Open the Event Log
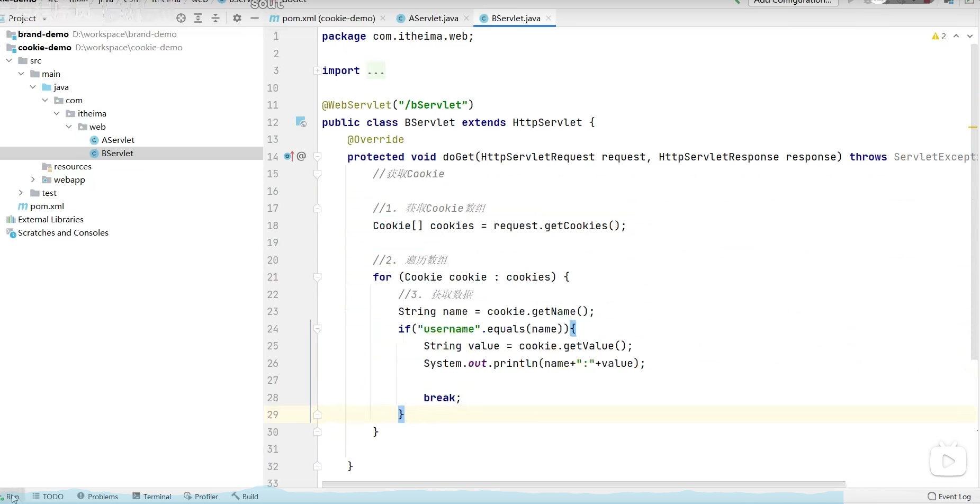 coord(949,497)
